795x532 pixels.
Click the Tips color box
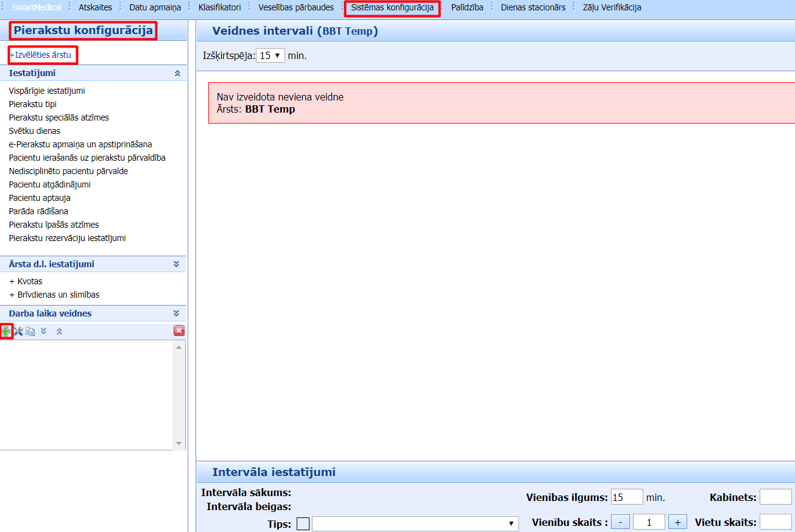pyautogui.click(x=303, y=523)
